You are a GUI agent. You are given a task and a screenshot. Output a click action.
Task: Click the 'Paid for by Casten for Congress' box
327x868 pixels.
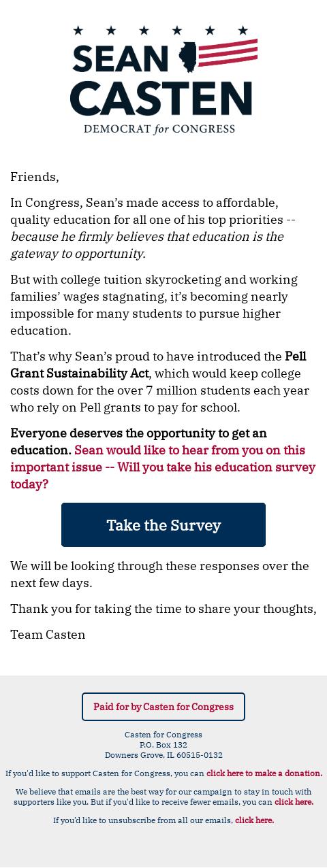pos(163,707)
